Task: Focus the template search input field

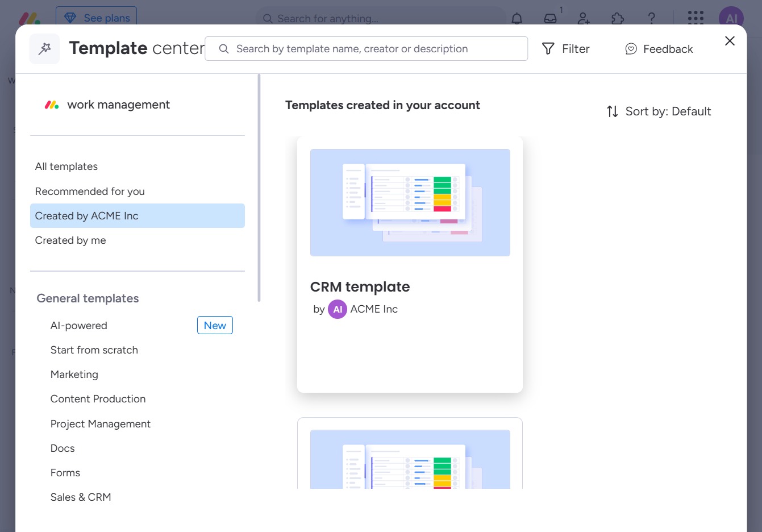Action: point(366,49)
